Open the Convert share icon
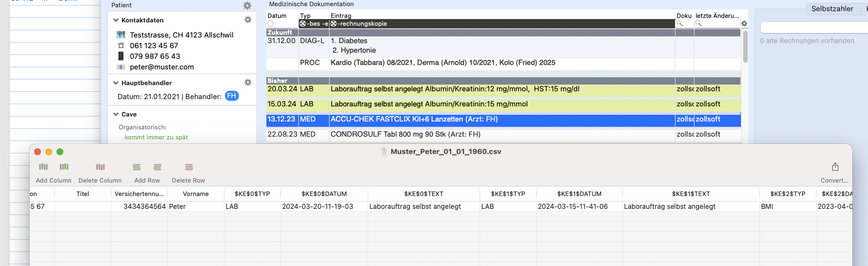 click(835, 167)
